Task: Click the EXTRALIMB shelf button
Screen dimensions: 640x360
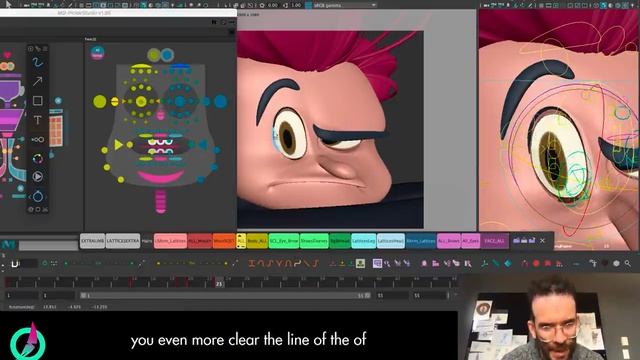Action: [93, 241]
